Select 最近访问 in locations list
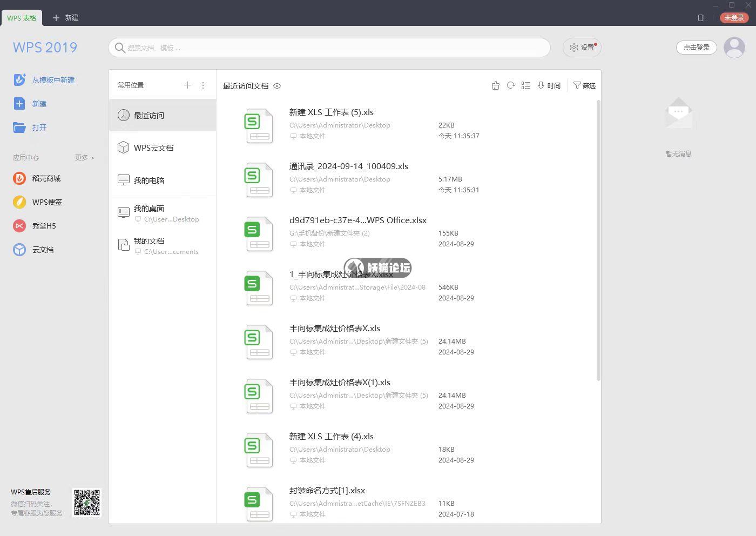756x536 pixels. (x=163, y=115)
